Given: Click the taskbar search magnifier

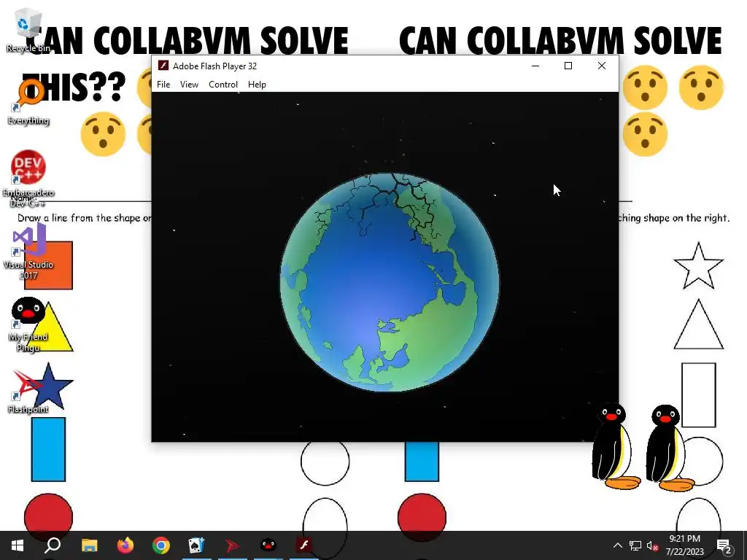Looking at the screenshot, I should (x=53, y=545).
